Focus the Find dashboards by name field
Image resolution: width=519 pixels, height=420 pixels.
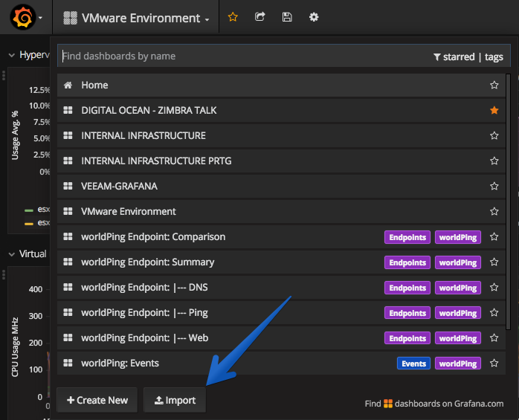(x=245, y=56)
